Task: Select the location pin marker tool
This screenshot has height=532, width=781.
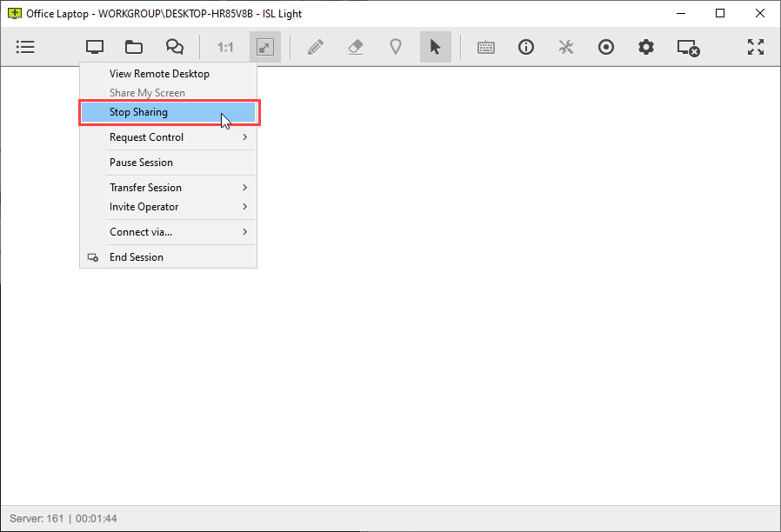Action: (x=396, y=47)
